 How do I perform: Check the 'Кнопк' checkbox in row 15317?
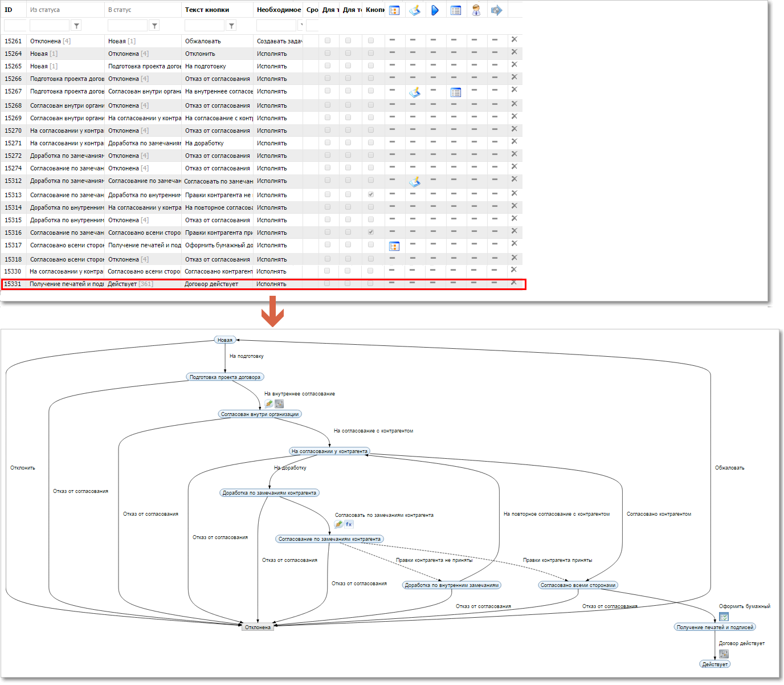tap(371, 244)
